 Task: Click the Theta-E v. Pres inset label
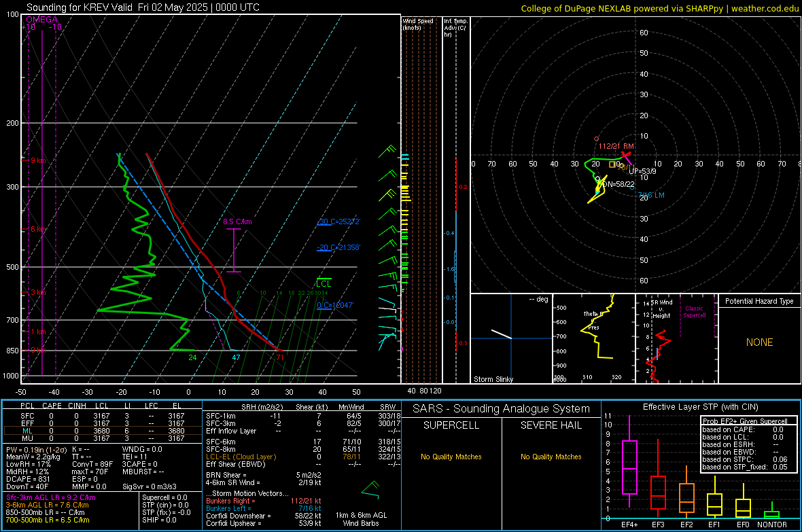[593, 320]
